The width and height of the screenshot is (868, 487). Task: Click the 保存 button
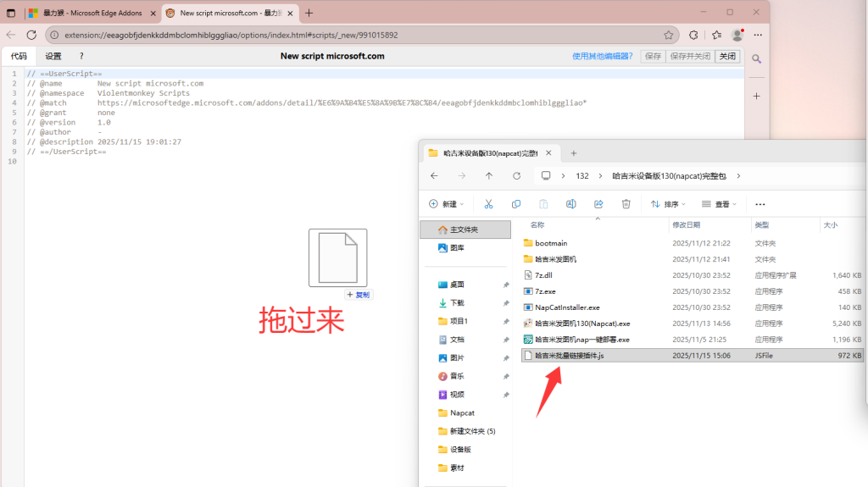point(654,56)
